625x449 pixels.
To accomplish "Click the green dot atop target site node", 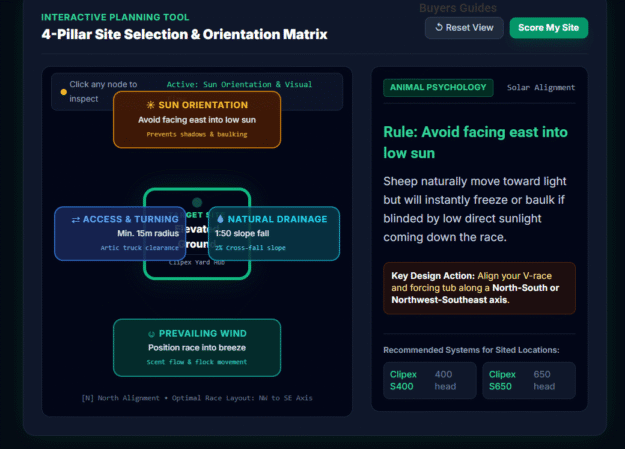I will (x=197, y=202).
